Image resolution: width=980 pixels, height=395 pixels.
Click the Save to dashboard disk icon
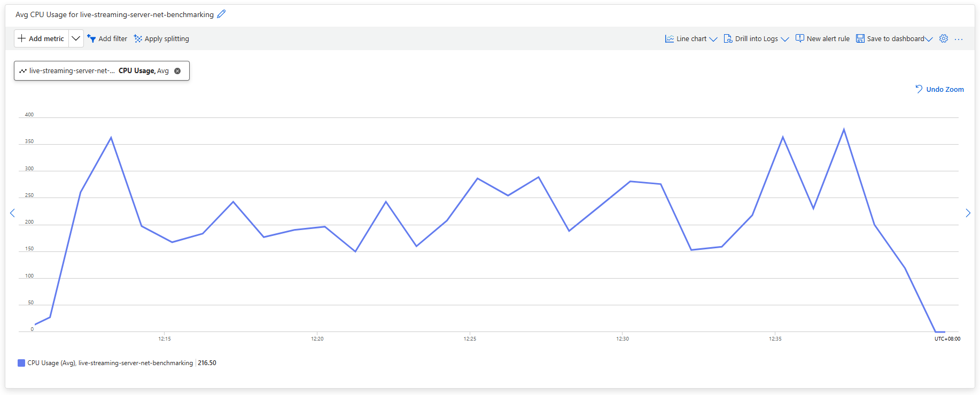tap(860, 38)
